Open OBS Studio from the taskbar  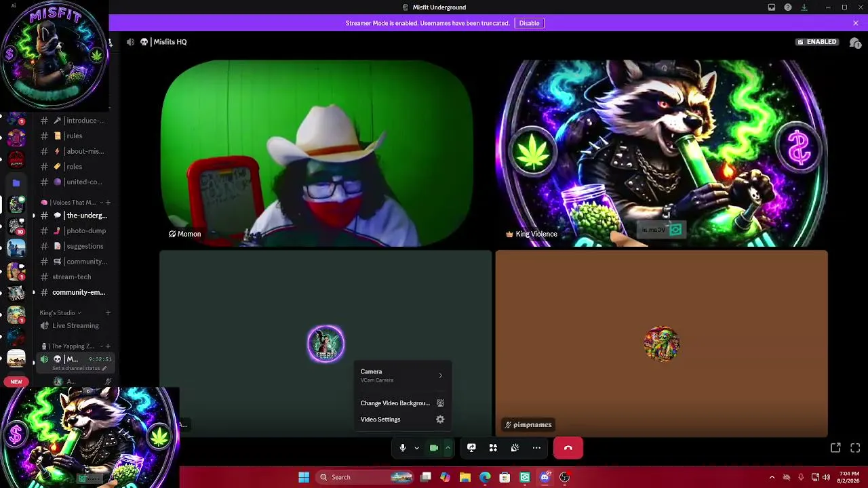coord(564,477)
